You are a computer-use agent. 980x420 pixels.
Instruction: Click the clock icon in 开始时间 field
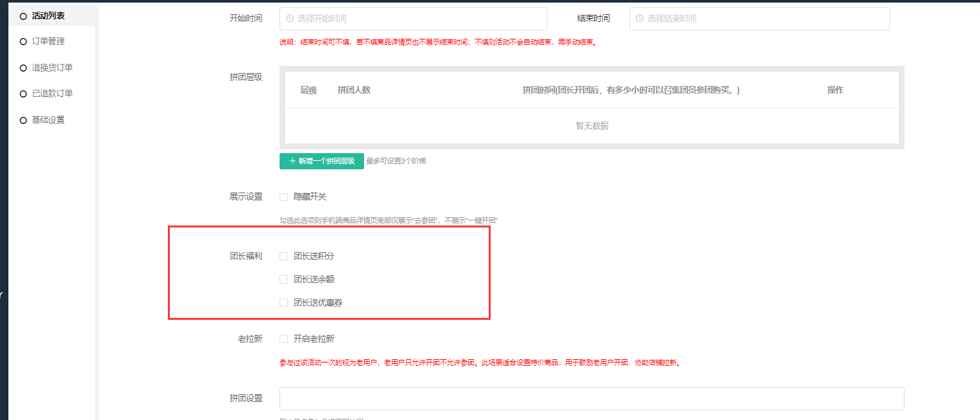(x=290, y=19)
